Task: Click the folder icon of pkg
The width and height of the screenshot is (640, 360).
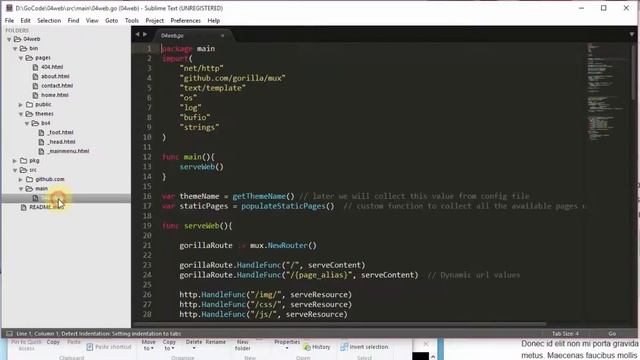Action: pos(23,161)
